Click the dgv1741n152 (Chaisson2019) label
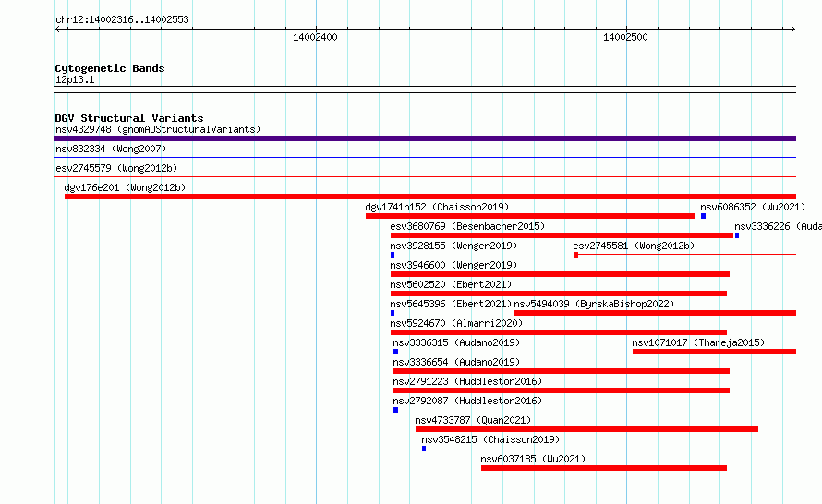The width and height of the screenshot is (822, 504). [437, 207]
